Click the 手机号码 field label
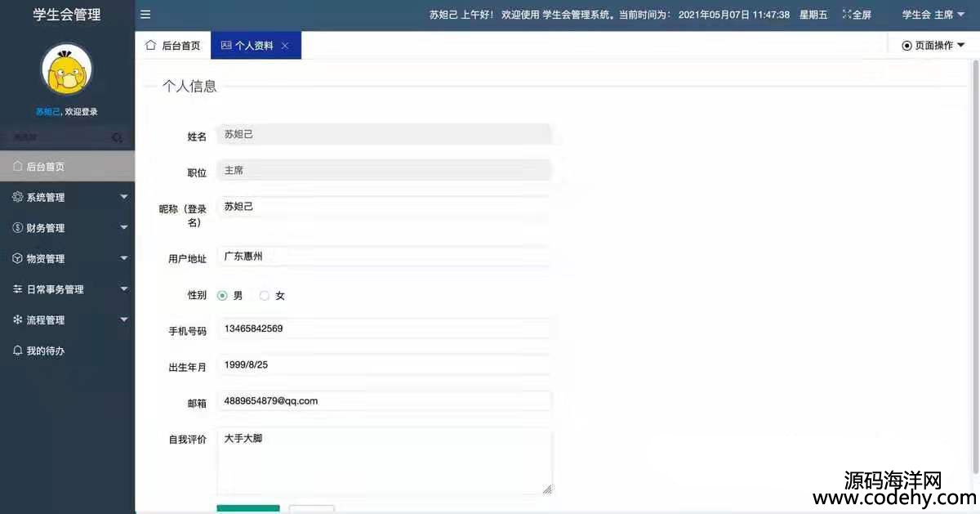980x514 pixels. 187,332
